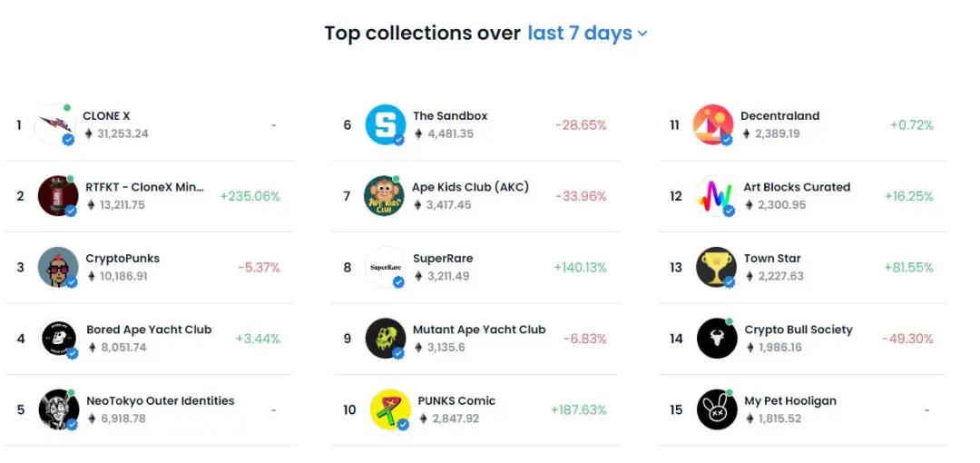
Task: Click the Art Blocks Curated logo
Action: click(x=713, y=196)
